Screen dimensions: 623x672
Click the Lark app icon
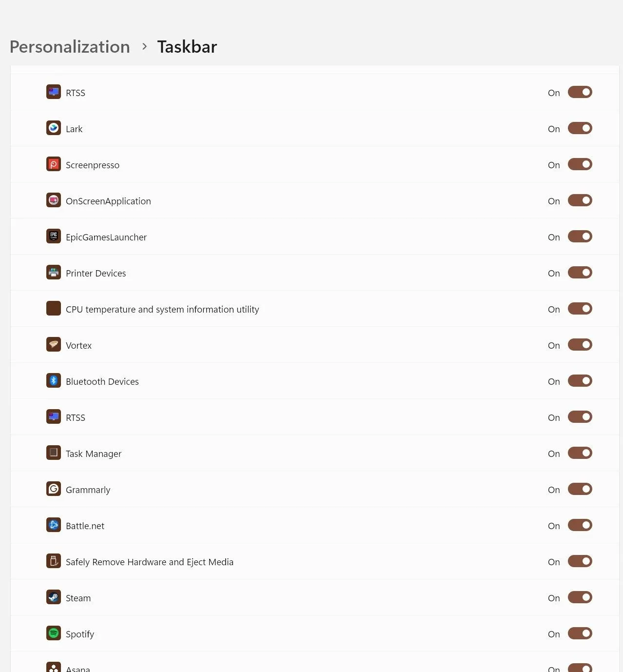tap(54, 128)
